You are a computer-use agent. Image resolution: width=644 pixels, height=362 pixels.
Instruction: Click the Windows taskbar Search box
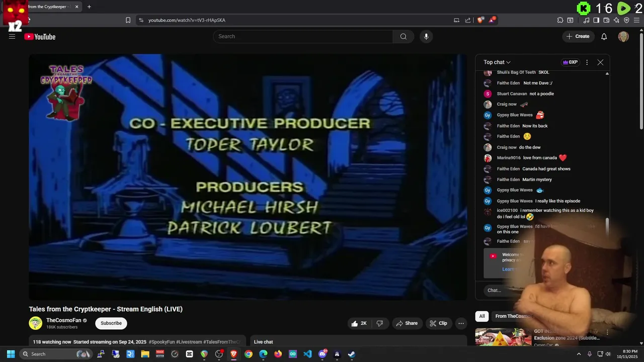[57, 354]
